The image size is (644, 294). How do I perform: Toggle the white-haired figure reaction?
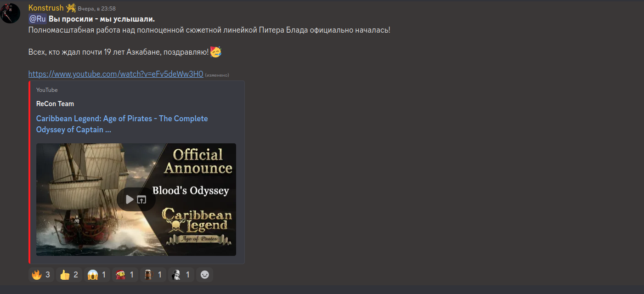(x=181, y=275)
